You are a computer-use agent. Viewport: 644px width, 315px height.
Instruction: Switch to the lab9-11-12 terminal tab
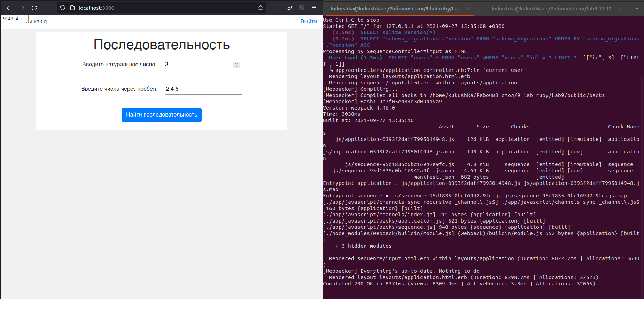[552, 9]
